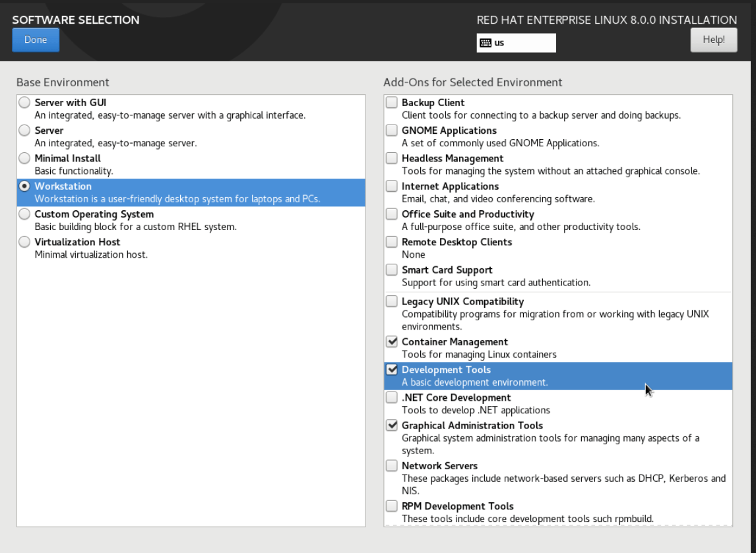Image resolution: width=756 pixels, height=553 pixels.
Task: Select Custom Operating System
Action: pos(24,214)
